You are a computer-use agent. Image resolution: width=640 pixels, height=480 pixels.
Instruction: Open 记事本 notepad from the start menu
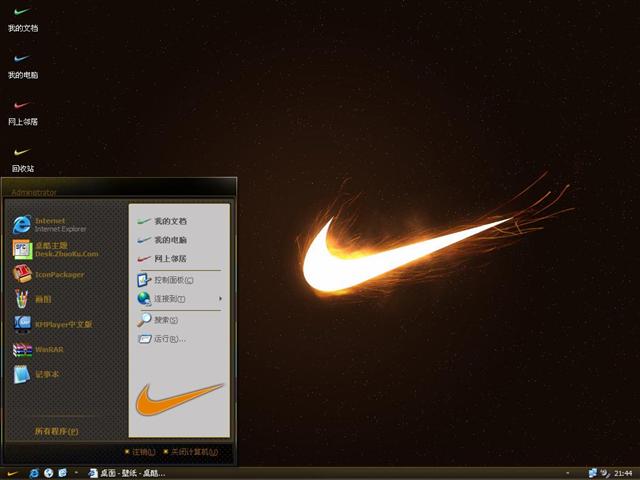(x=36, y=374)
